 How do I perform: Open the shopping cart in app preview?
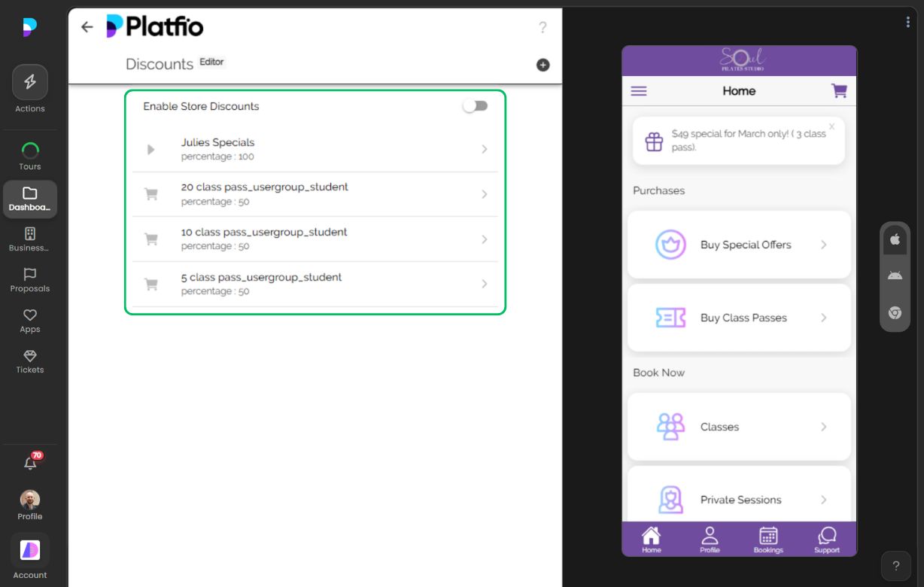click(x=838, y=91)
